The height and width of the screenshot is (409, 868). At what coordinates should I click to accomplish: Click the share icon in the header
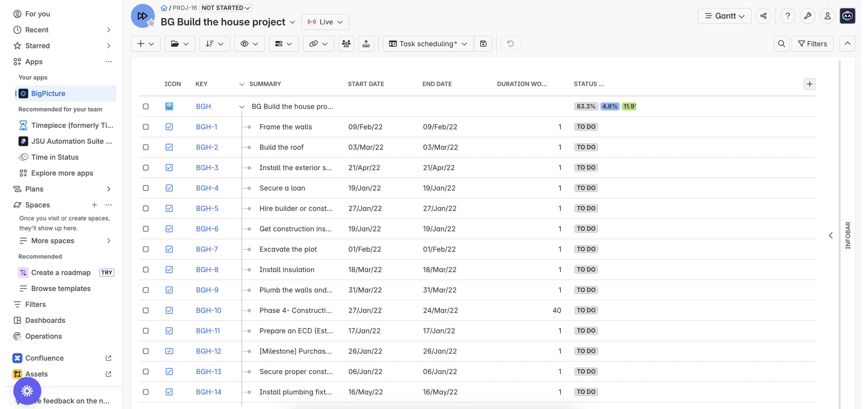click(763, 16)
